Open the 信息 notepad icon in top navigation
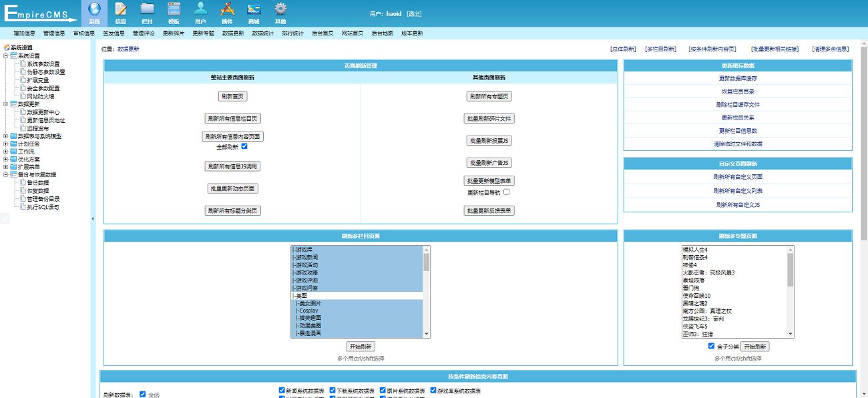Image resolution: width=868 pixels, height=398 pixels. (x=121, y=9)
